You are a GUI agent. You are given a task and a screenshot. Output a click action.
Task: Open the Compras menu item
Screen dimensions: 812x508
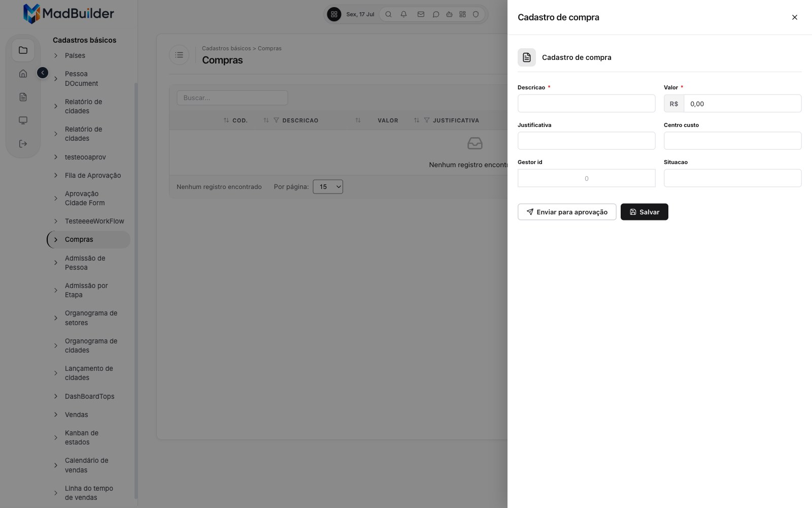pyautogui.click(x=89, y=239)
